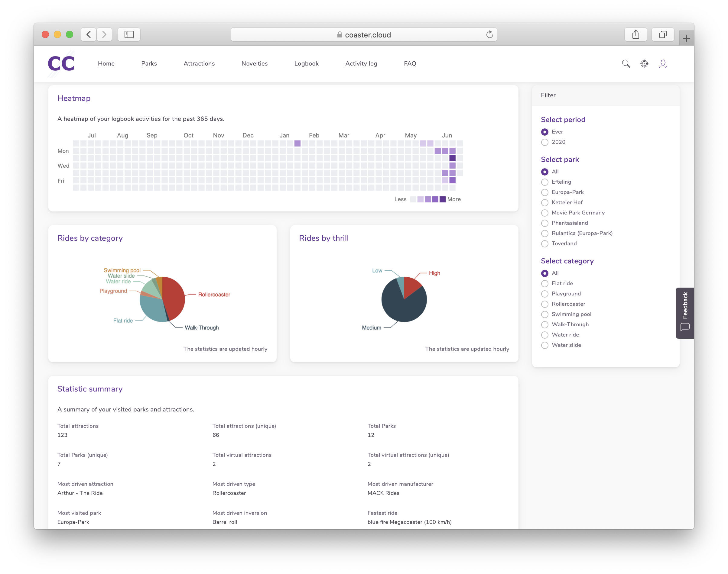Click the Swimming pool pie chart label
728x574 pixels.
pos(122,270)
